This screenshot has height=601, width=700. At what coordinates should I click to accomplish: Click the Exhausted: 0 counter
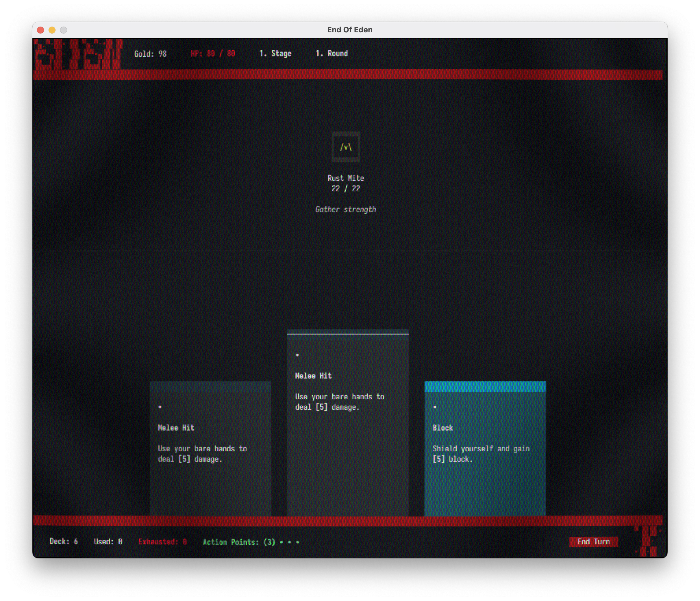162,541
